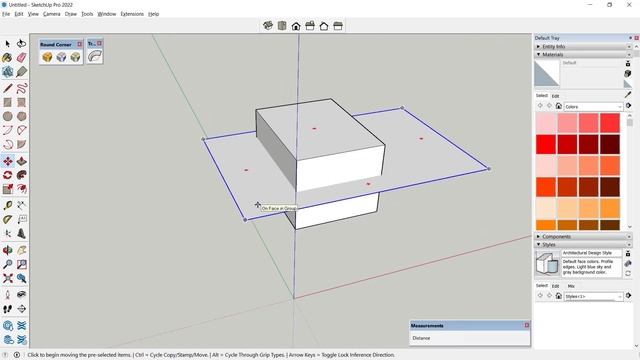Screen dimensions: 640x360
Task: Open the Camera menu
Action: 51,14
